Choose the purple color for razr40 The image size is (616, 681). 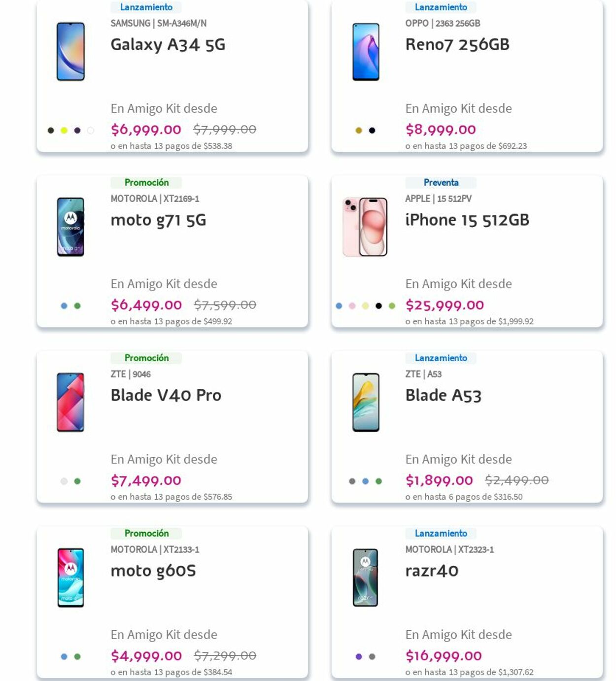[359, 657]
